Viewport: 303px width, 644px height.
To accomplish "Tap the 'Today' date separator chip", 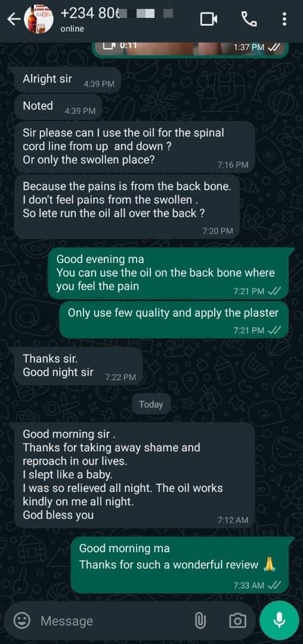I will tap(151, 404).
